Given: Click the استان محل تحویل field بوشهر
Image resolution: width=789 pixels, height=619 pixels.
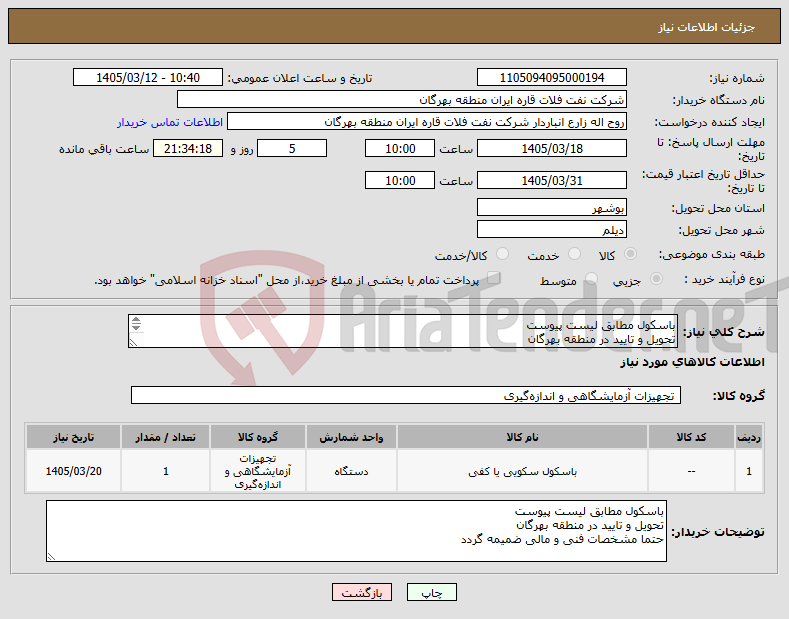Looking at the screenshot, I should pyautogui.click(x=551, y=207).
